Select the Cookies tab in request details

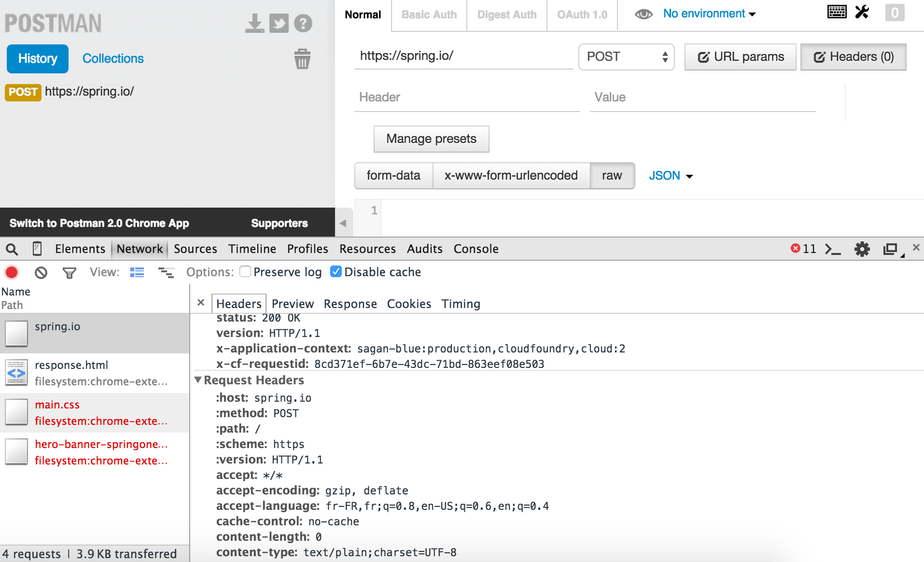tap(409, 304)
